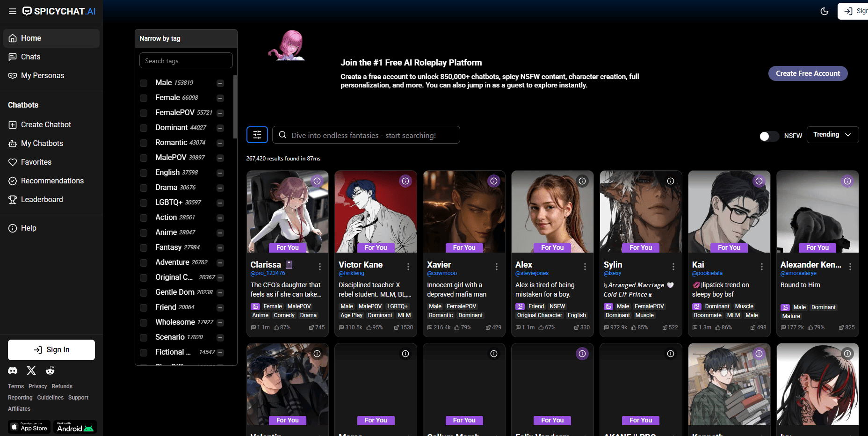The image size is (868, 436).
Task: Click info icon on Alexander Ken card
Action: tap(847, 181)
